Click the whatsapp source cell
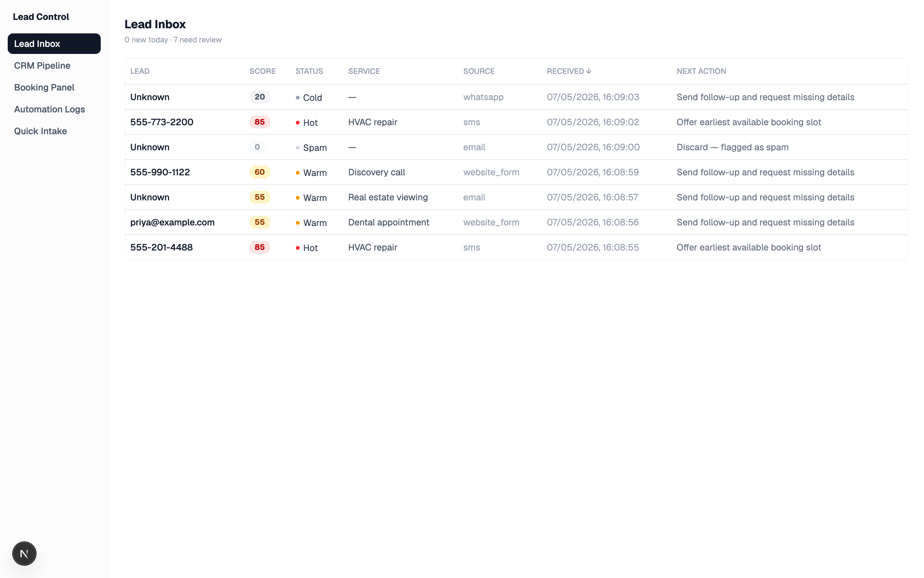924x578 pixels. [x=483, y=97]
